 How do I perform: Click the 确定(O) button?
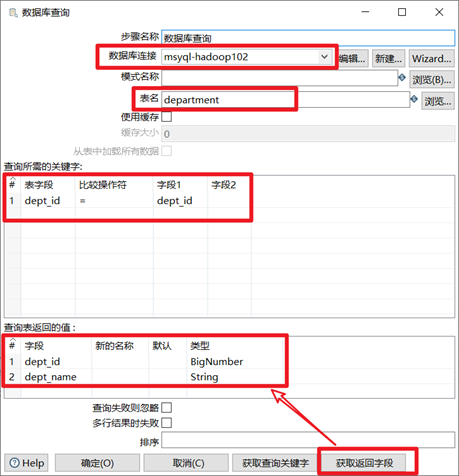coord(97,463)
